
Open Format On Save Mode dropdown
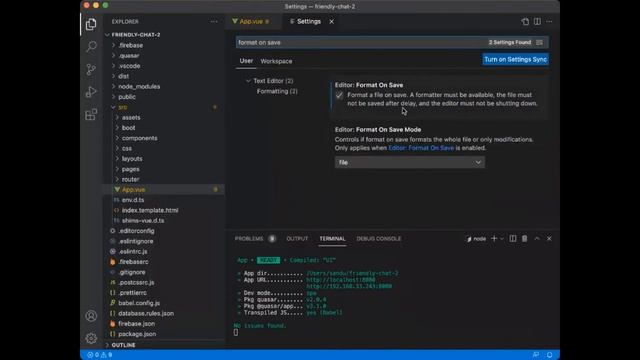point(410,162)
